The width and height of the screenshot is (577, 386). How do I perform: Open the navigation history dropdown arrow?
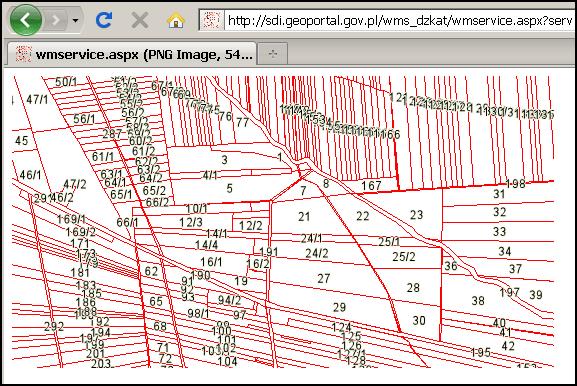(75, 20)
